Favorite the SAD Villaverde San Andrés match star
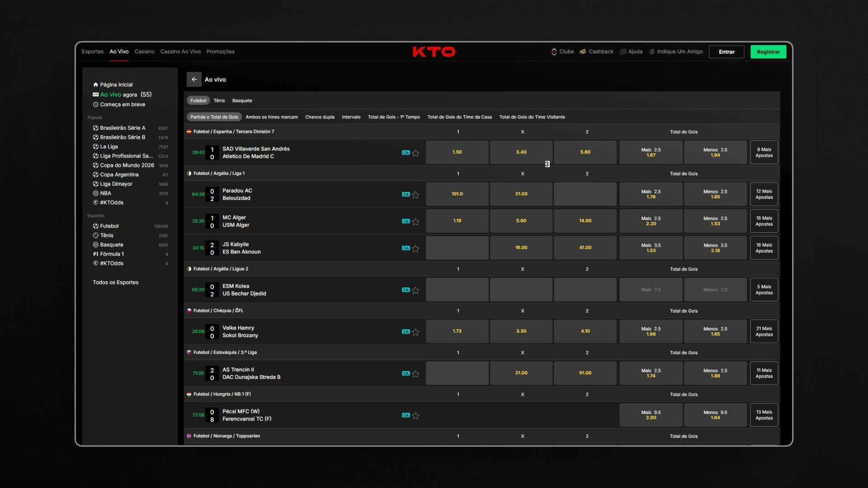This screenshot has height=488, width=868. pyautogui.click(x=415, y=153)
